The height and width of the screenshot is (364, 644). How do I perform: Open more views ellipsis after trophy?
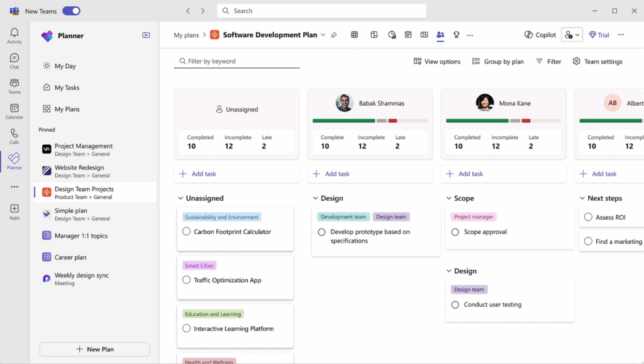pos(470,35)
